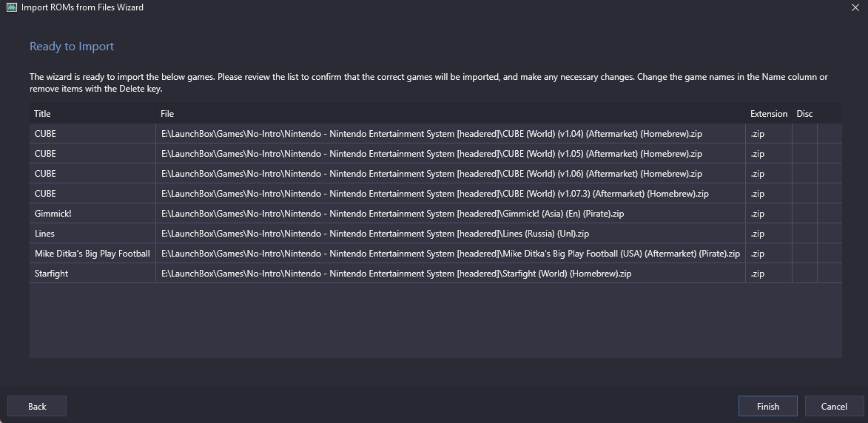
Task: Select the Gimmick! (Asia) file path cell
Action: (x=451, y=214)
